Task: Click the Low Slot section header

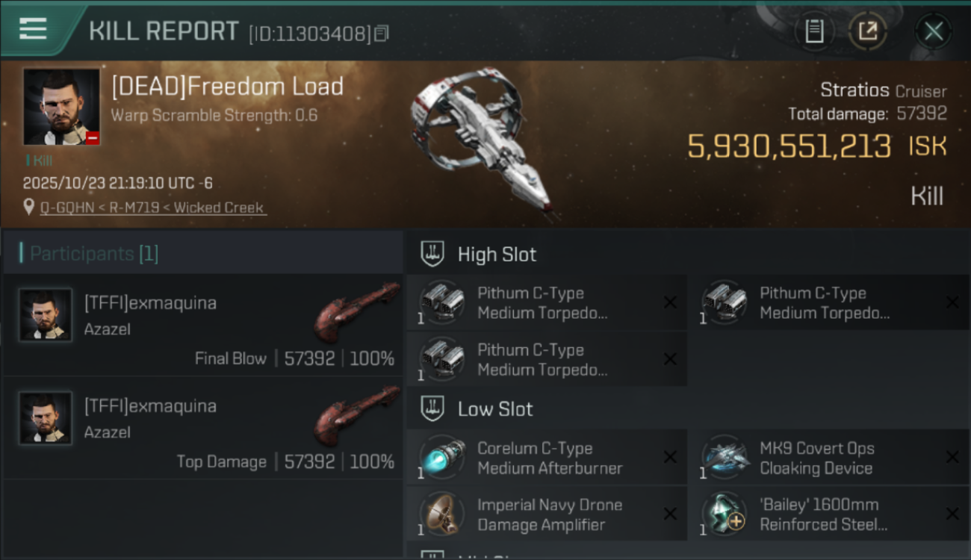Action: pos(495,409)
